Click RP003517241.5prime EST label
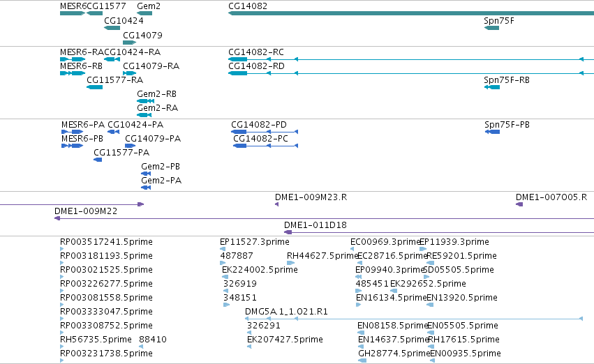The image size is (594, 364). click(107, 242)
